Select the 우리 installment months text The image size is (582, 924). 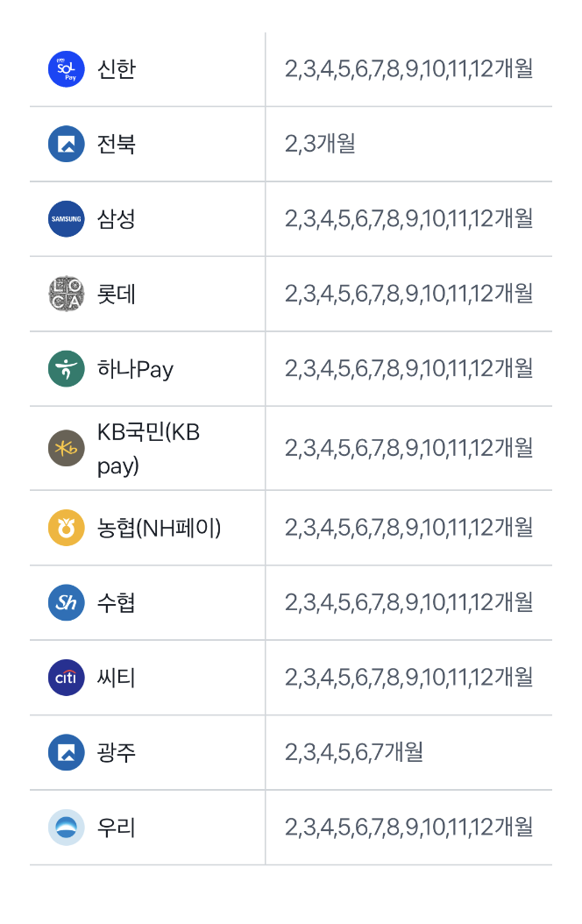click(408, 827)
